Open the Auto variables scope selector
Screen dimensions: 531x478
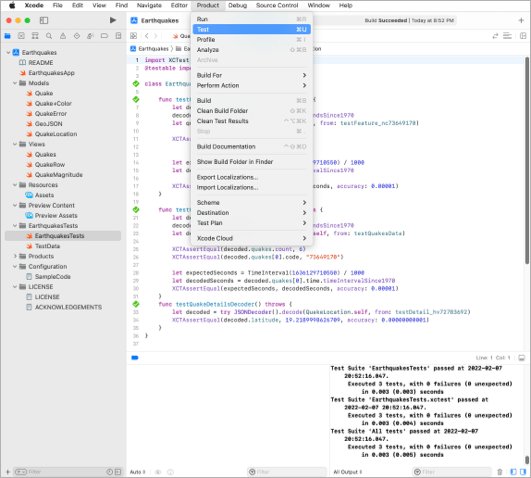[137, 472]
